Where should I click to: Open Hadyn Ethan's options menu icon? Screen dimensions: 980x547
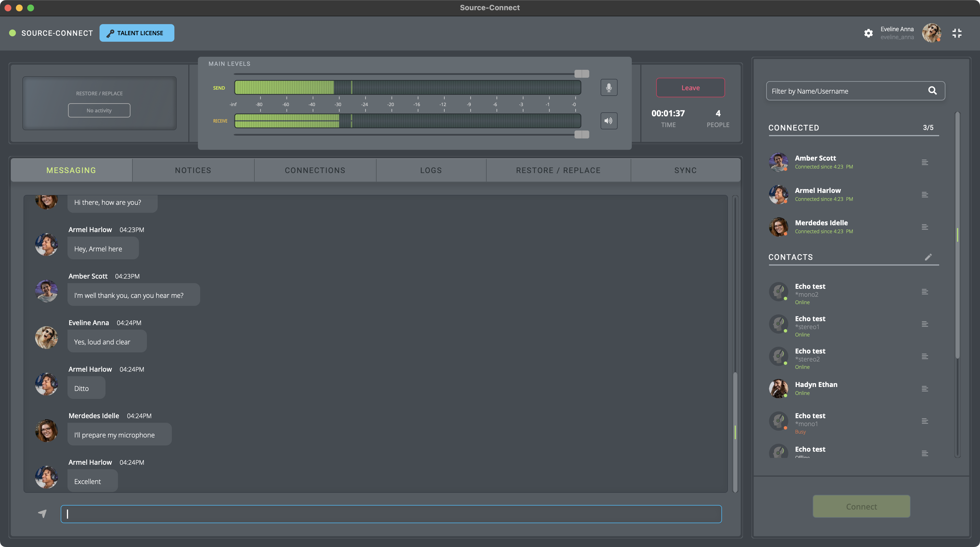(925, 389)
